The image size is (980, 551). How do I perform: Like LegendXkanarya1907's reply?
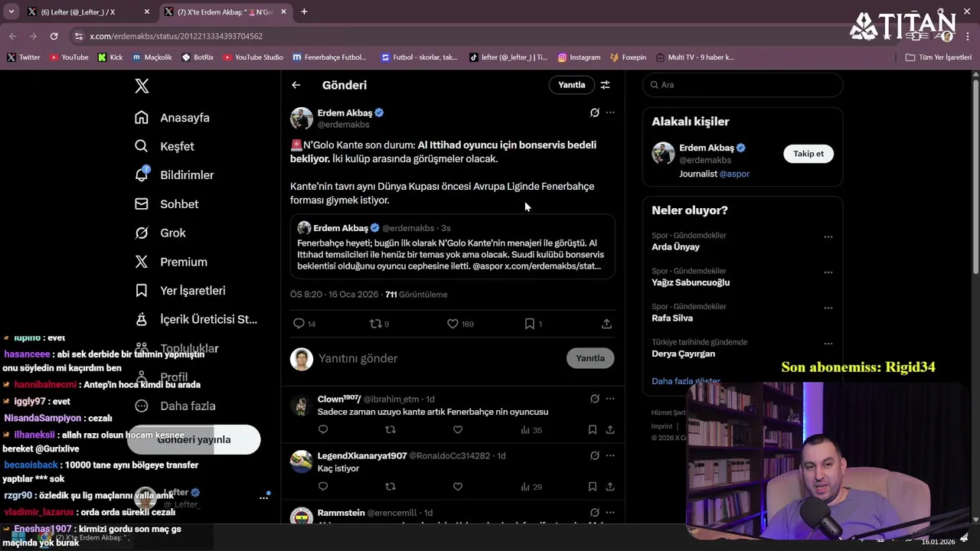click(x=458, y=487)
